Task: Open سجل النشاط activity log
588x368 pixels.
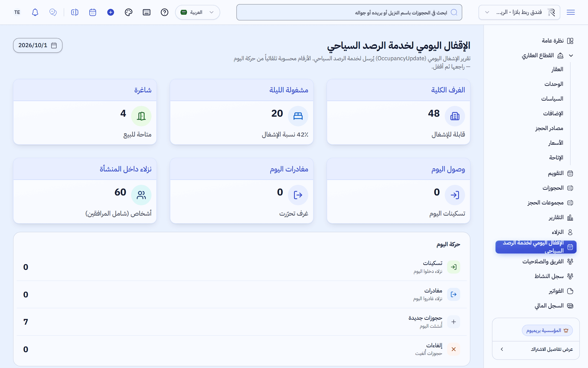Action: pyautogui.click(x=554, y=276)
